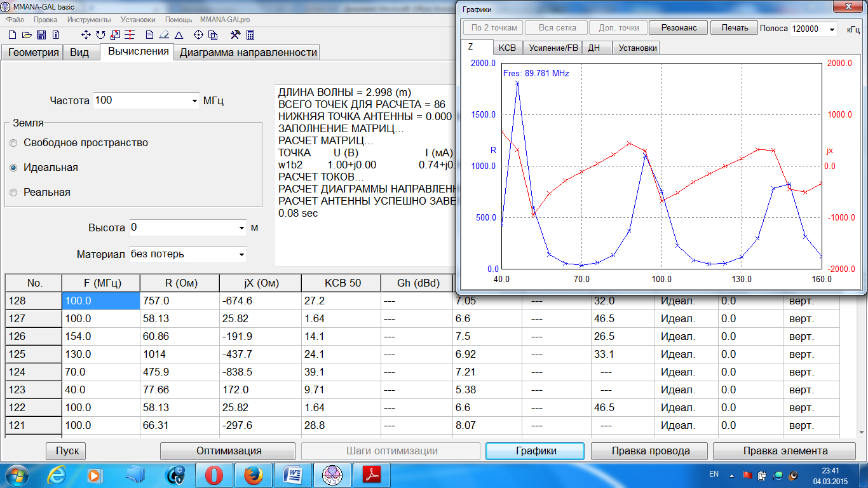Click the triangle toolbar icon
The width and height of the screenshot is (868, 488).
[179, 35]
